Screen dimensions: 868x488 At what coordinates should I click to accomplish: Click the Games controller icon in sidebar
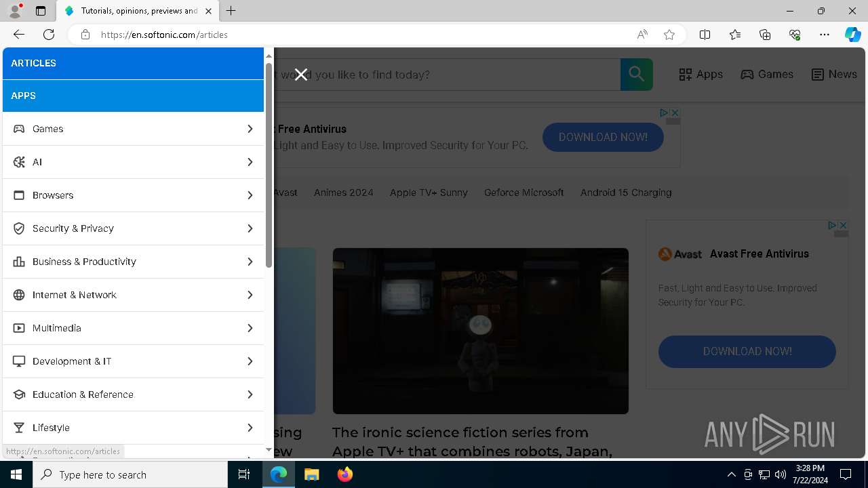pos(19,129)
